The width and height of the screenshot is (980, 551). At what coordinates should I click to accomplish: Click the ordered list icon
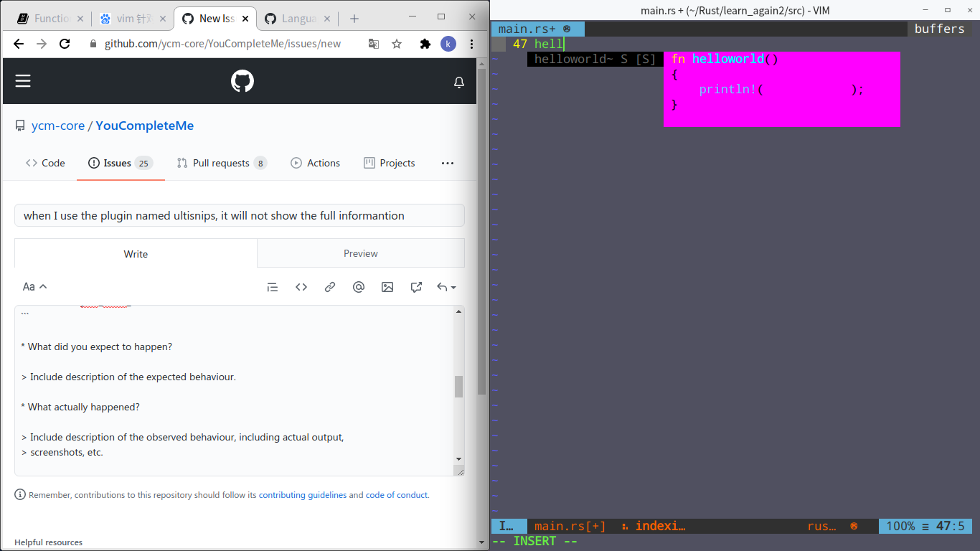click(272, 286)
